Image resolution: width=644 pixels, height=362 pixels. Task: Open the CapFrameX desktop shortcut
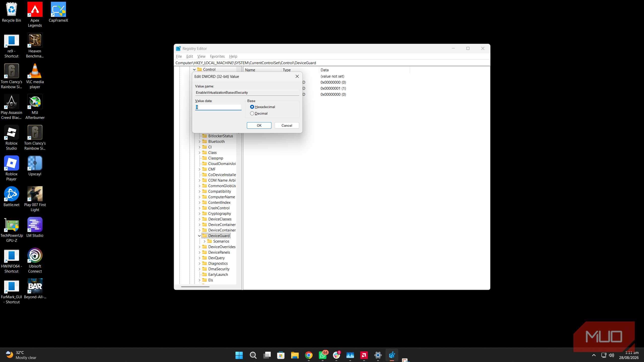point(58,12)
